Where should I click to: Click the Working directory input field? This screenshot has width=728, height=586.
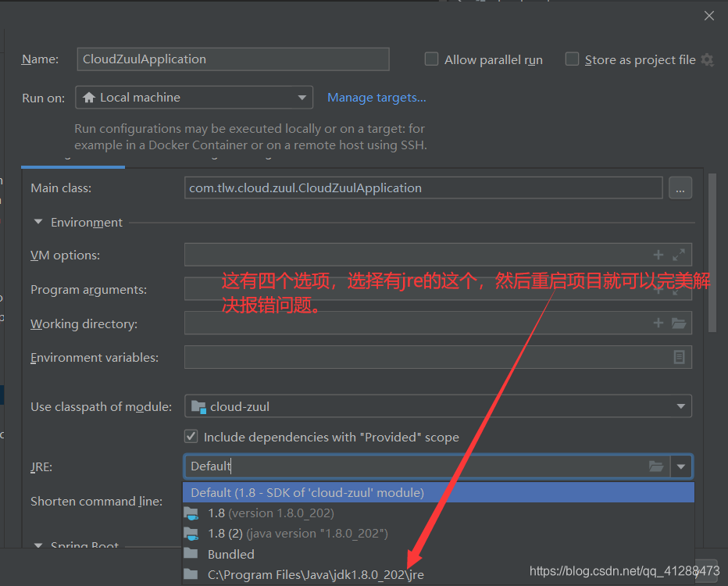[438, 323]
